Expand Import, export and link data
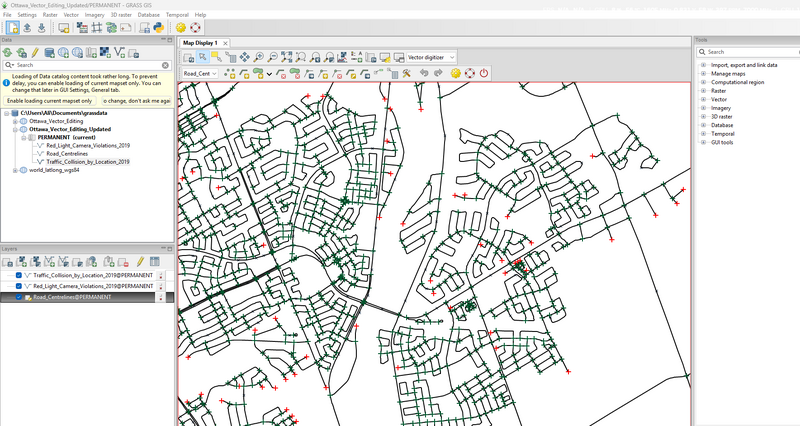 click(x=703, y=65)
